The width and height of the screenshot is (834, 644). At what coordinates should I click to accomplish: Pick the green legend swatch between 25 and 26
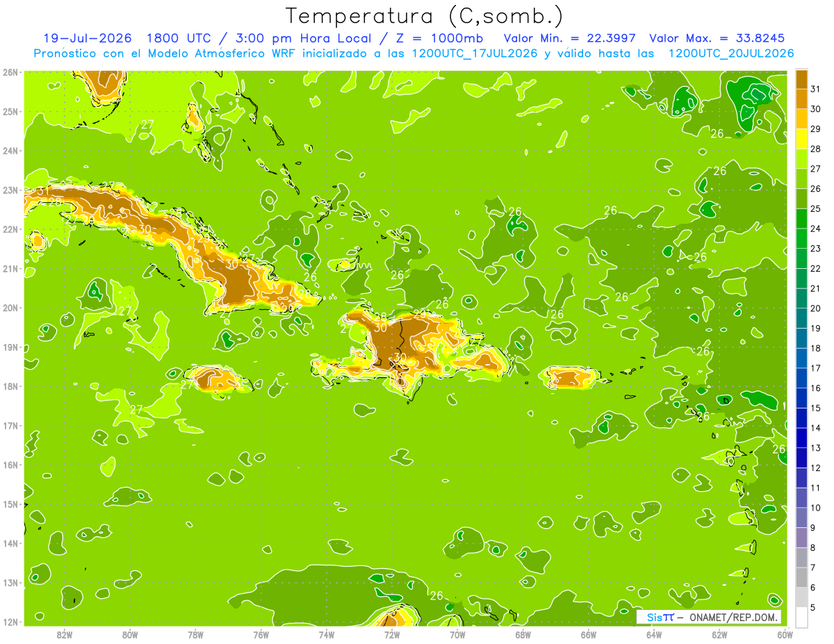pyautogui.click(x=801, y=199)
